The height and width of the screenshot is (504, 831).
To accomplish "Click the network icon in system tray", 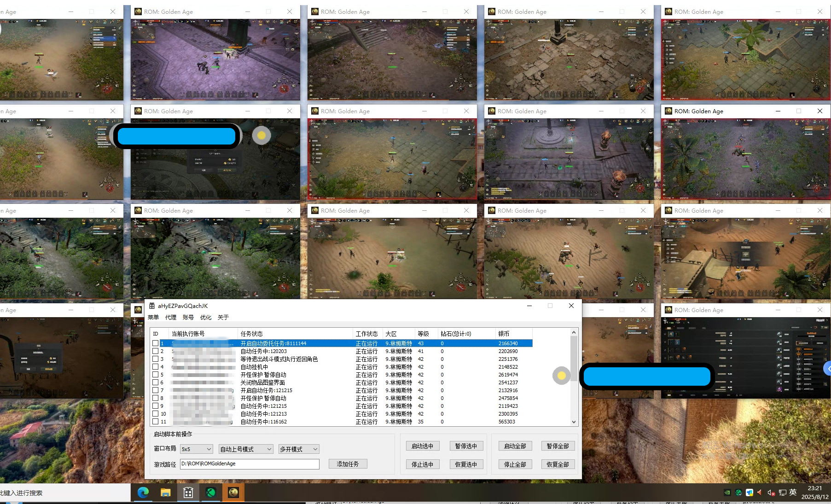I will [782, 492].
